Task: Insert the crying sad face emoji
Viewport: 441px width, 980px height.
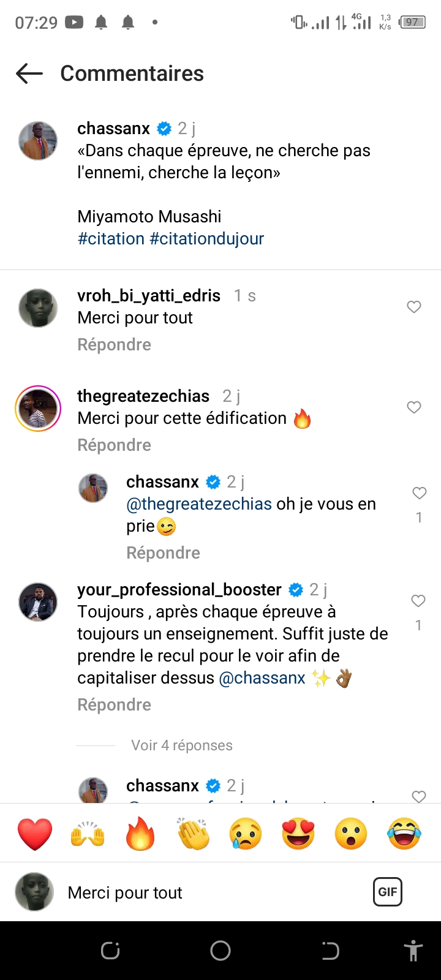Action: (246, 834)
